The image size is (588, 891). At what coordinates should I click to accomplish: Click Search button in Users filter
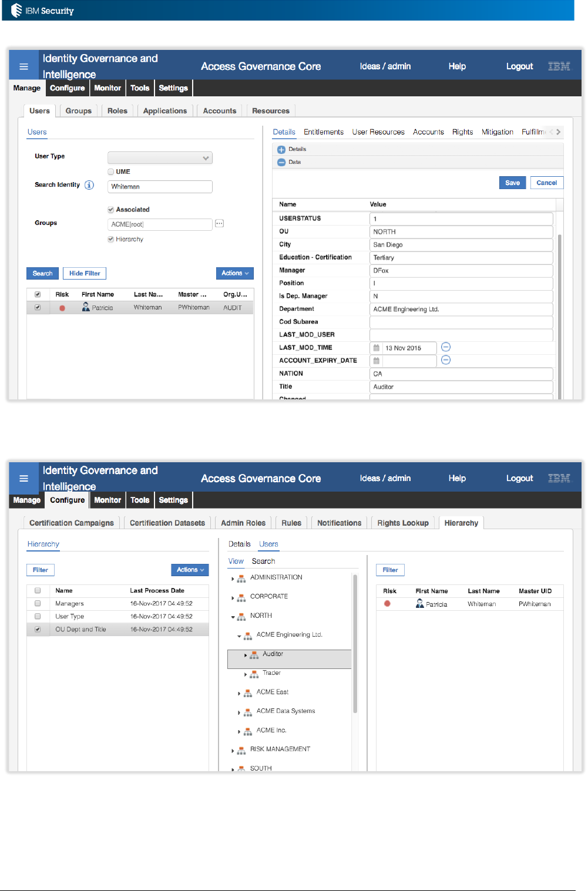point(42,273)
